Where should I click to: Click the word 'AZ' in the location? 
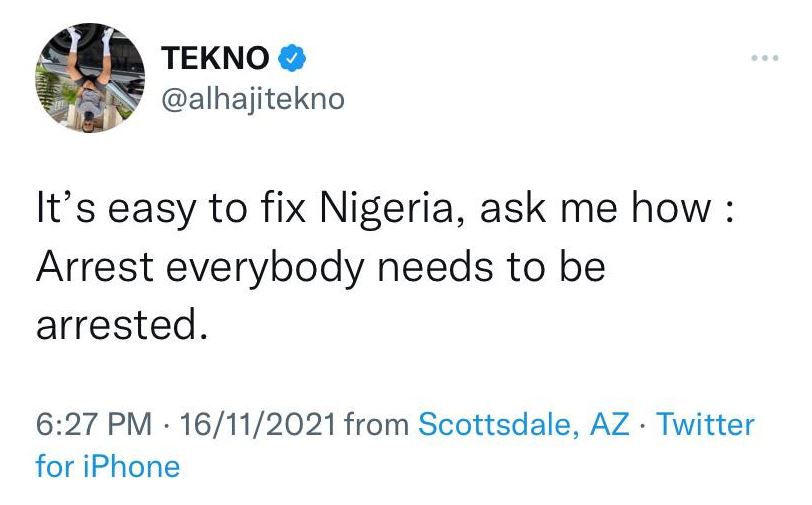[x=610, y=423]
